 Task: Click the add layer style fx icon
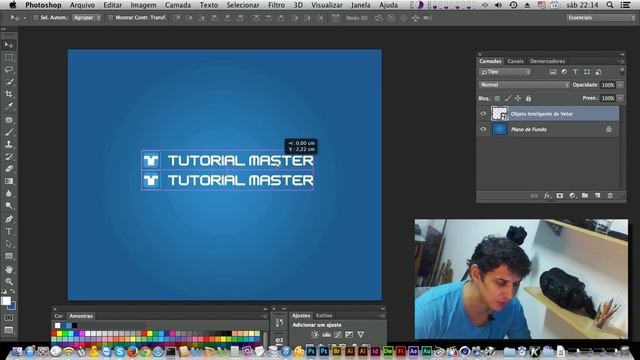point(547,196)
